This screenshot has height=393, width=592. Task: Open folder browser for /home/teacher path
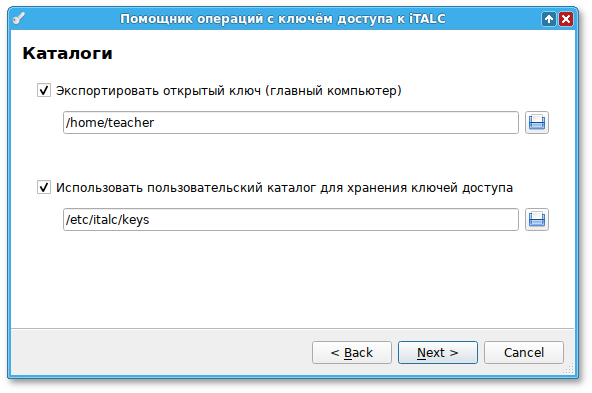(x=536, y=122)
